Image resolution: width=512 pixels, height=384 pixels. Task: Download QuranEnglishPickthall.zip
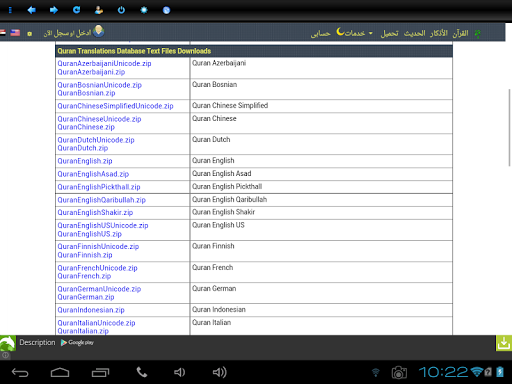(x=99, y=187)
